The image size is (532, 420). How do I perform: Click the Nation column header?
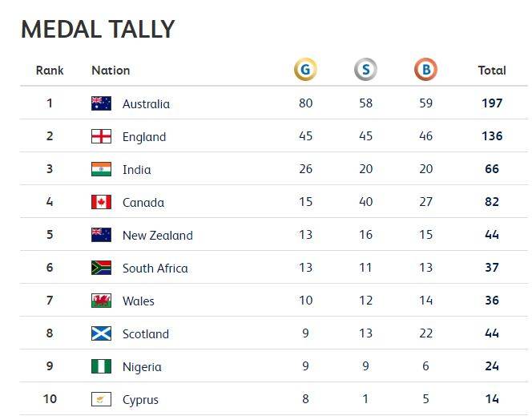[x=111, y=71]
